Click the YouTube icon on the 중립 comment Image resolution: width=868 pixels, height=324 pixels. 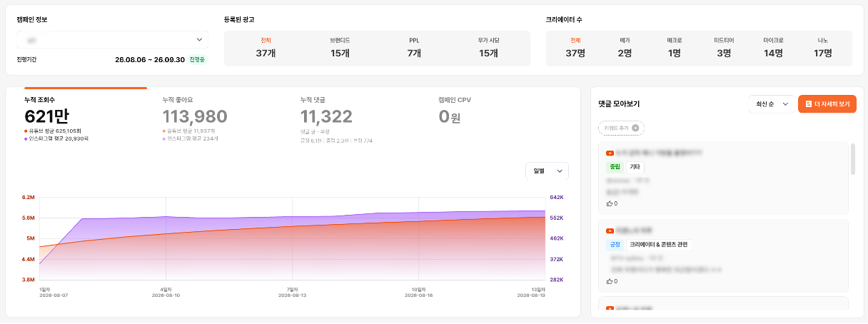[x=610, y=153]
